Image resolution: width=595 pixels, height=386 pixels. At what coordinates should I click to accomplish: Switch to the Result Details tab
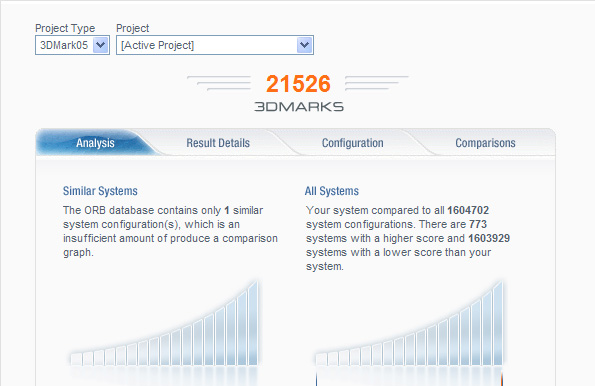218,143
